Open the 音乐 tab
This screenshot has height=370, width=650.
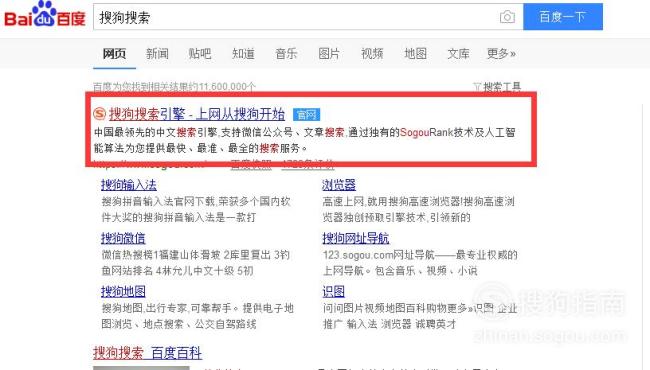pyautogui.click(x=286, y=54)
